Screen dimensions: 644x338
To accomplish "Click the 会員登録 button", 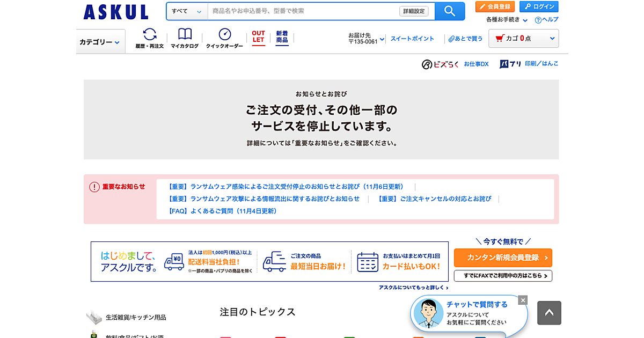I will click(x=495, y=6).
